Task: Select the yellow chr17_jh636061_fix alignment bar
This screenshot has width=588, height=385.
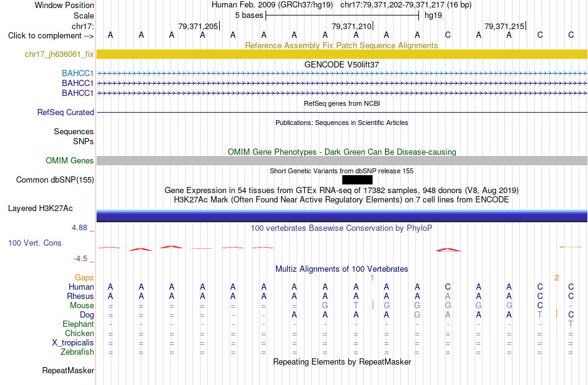Action: click(342, 54)
